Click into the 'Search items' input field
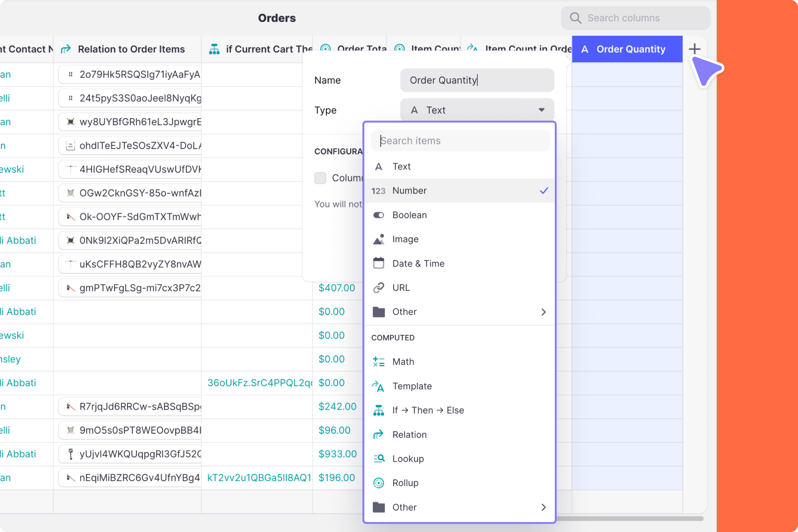 tap(459, 141)
